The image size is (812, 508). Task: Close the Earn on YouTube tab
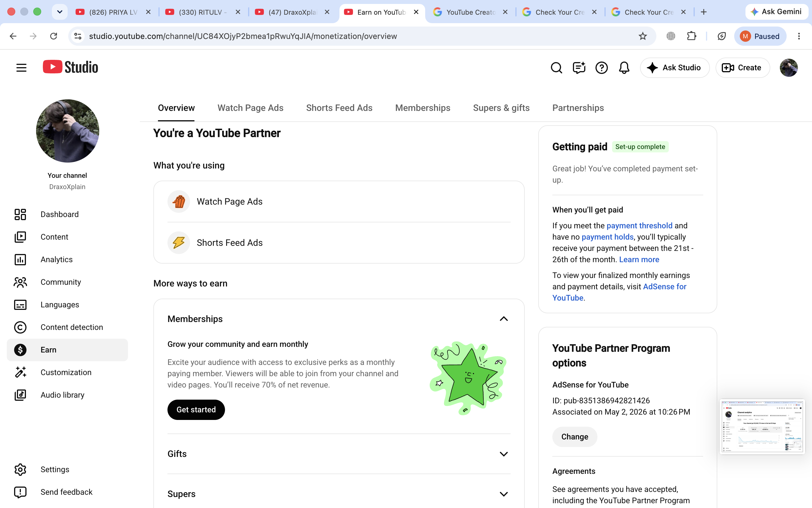pos(416,12)
